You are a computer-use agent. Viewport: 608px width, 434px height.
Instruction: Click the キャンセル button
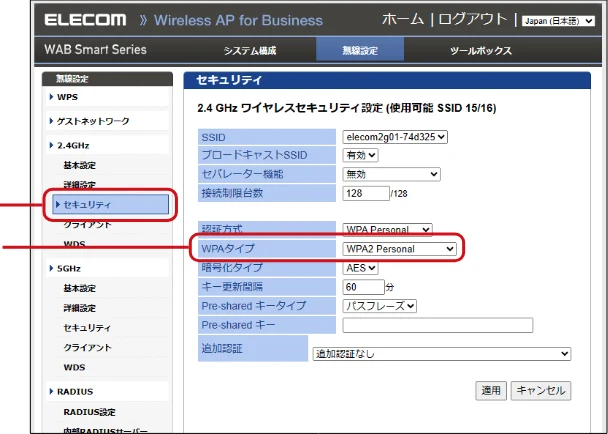pyautogui.click(x=541, y=391)
